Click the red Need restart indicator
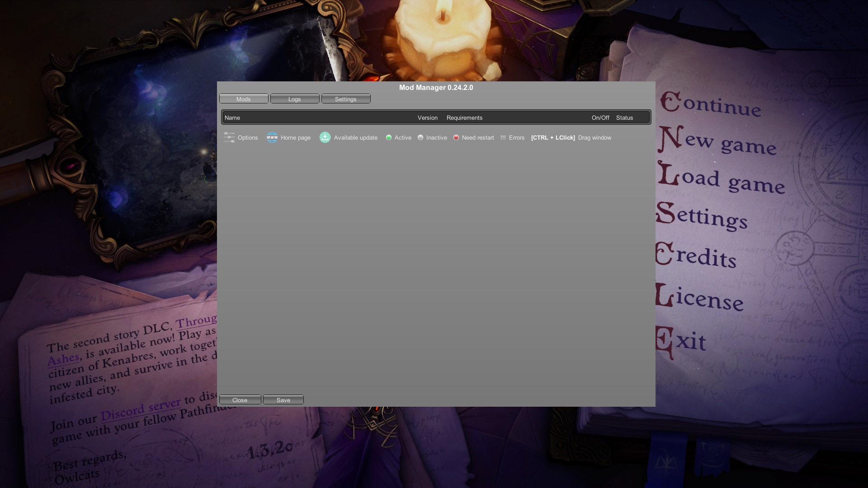 coord(456,137)
